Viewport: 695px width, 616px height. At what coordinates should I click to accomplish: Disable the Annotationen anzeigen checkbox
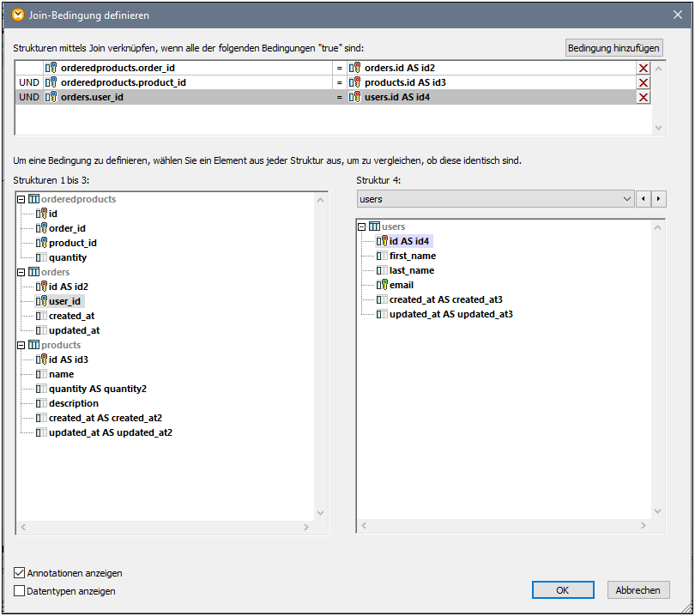point(20,573)
